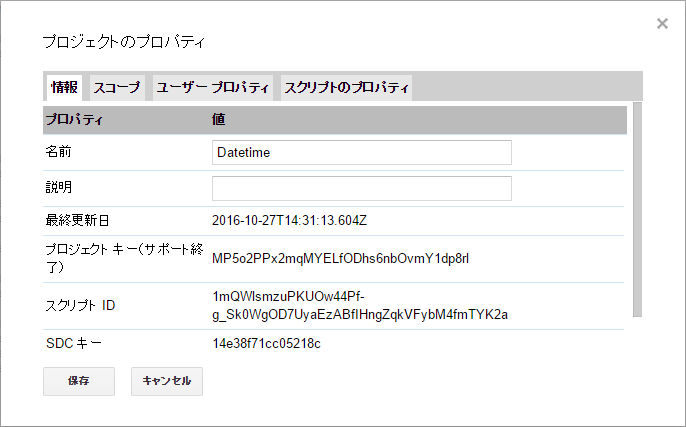Screen dimensions: 686x427
Task: Click the 値 column header
Action: pos(218,120)
